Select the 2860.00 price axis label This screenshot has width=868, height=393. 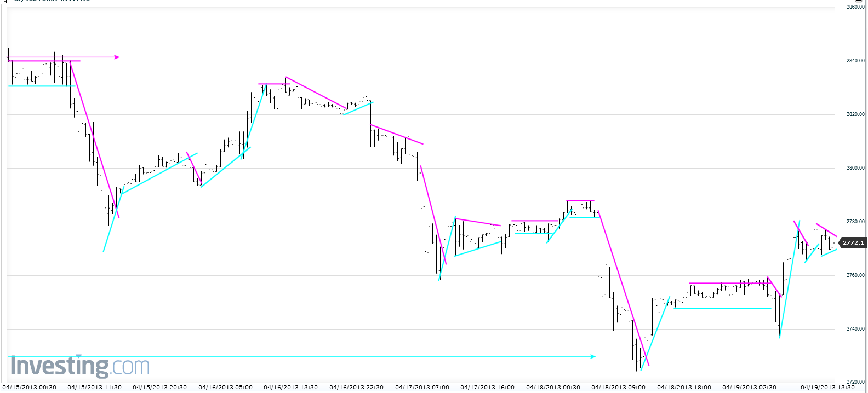[x=855, y=7]
